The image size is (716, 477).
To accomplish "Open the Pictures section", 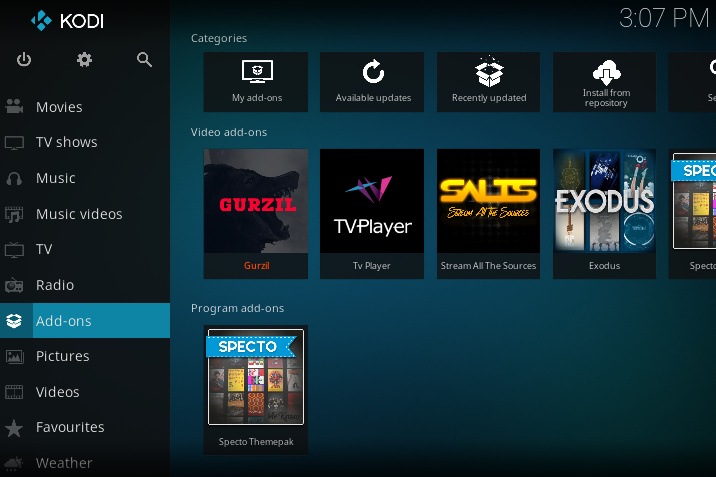I will [85, 356].
